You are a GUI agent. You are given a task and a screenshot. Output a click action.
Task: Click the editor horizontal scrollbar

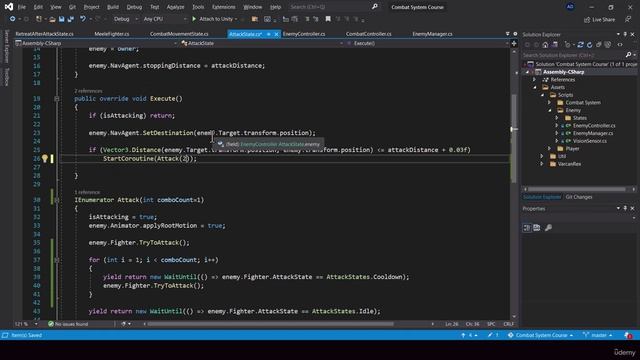click(x=271, y=324)
